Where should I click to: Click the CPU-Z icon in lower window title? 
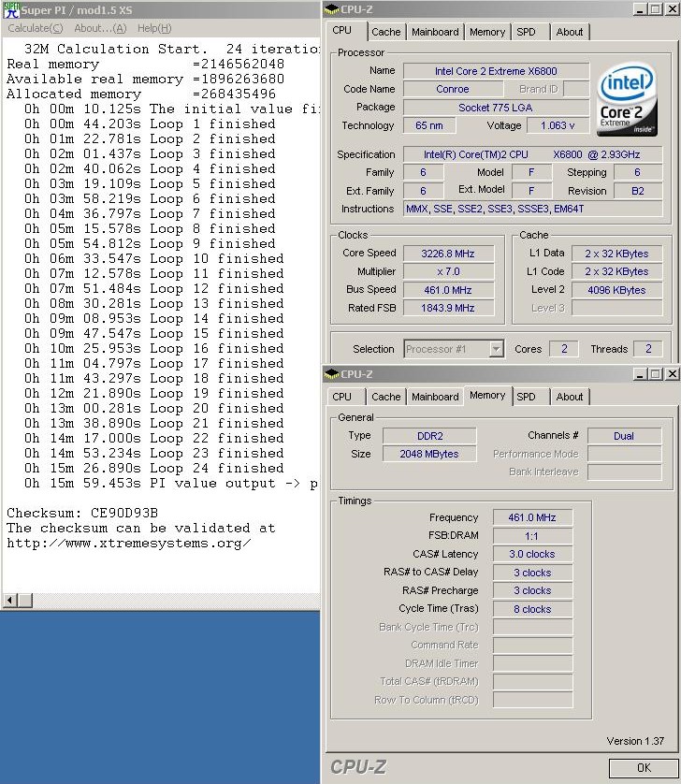point(331,374)
